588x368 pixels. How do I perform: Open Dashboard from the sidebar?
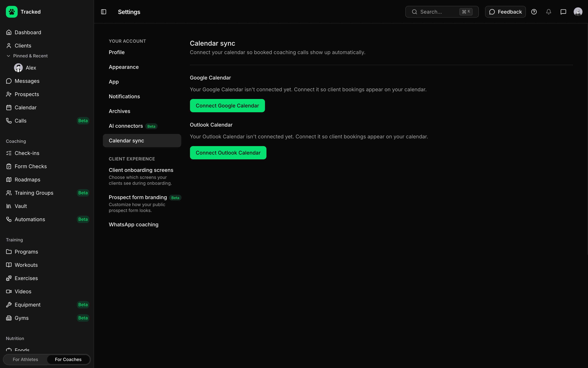pos(47,32)
